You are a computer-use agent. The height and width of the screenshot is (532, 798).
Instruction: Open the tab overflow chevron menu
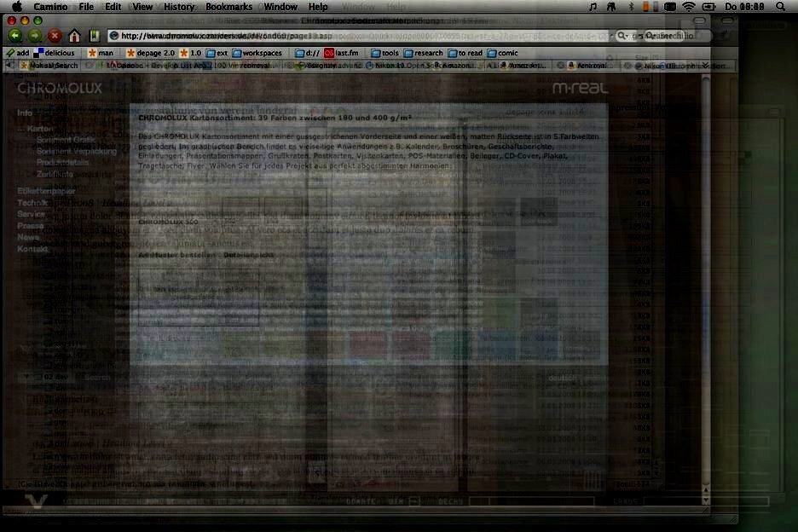point(705,66)
